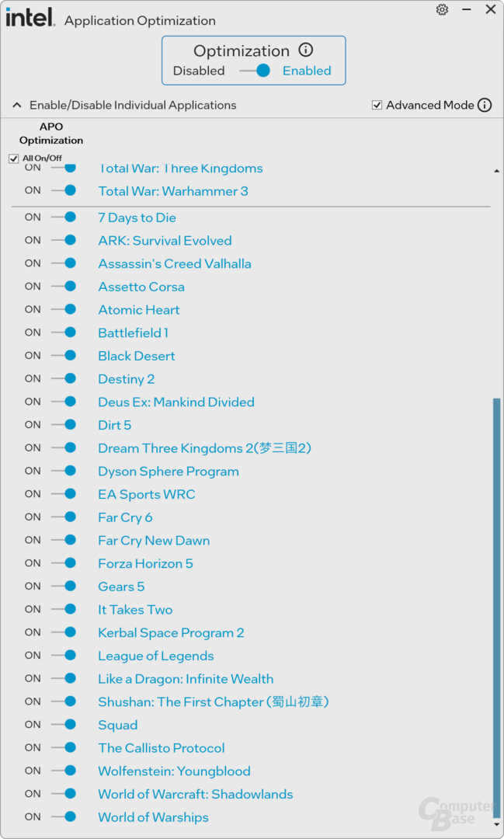
Task: Toggle the main Optimization switch
Action: 255,71
